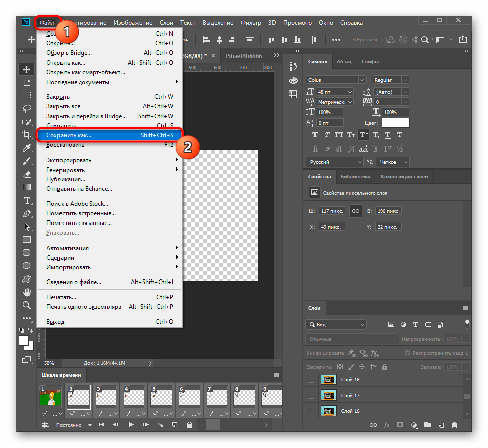This screenshot has height=448, width=488.
Task: Open the Четкое anti-aliasing dropdown
Action: coord(392,162)
